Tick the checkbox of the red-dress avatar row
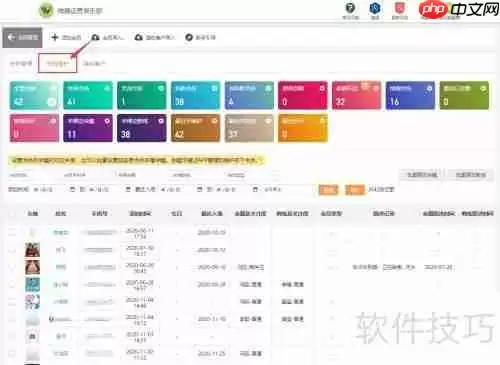This screenshot has width=500, height=365. click(x=12, y=250)
